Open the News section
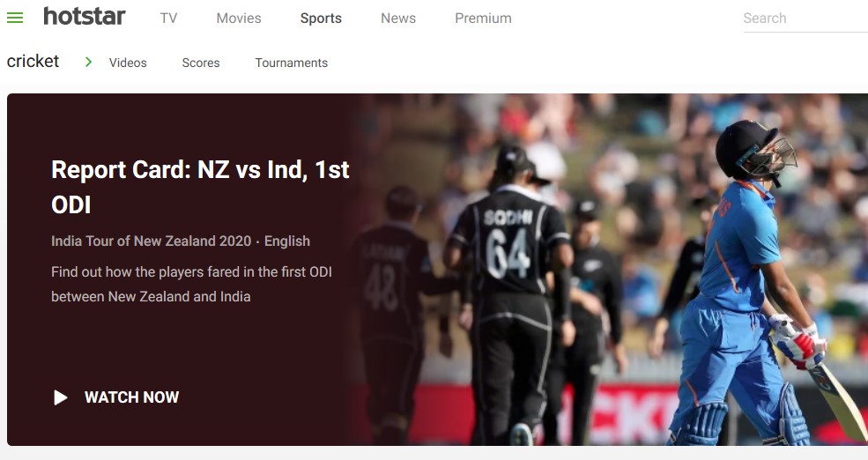Viewport: 868px width, 460px height. (x=398, y=19)
